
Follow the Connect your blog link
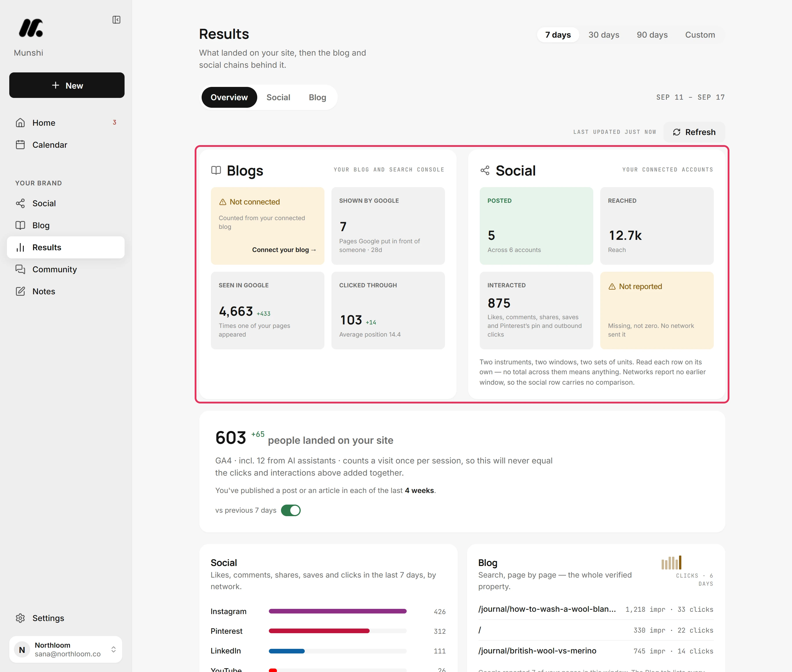pyautogui.click(x=284, y=250)
